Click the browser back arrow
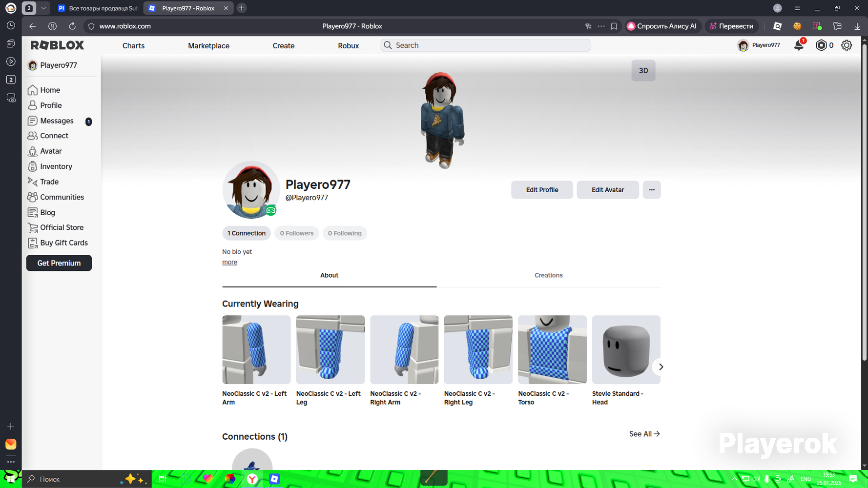 (x=32, y=26)
